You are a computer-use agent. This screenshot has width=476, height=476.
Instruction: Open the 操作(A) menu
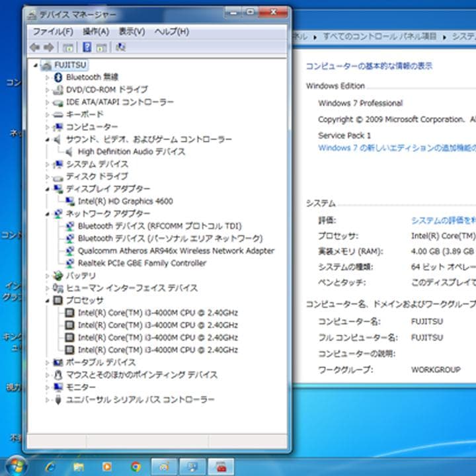point(96,31)
